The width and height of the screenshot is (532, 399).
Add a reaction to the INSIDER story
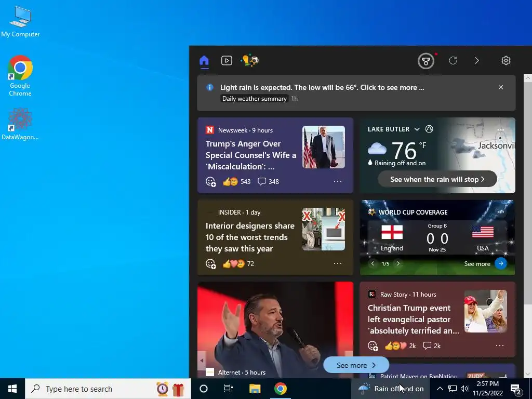[211, 263]
